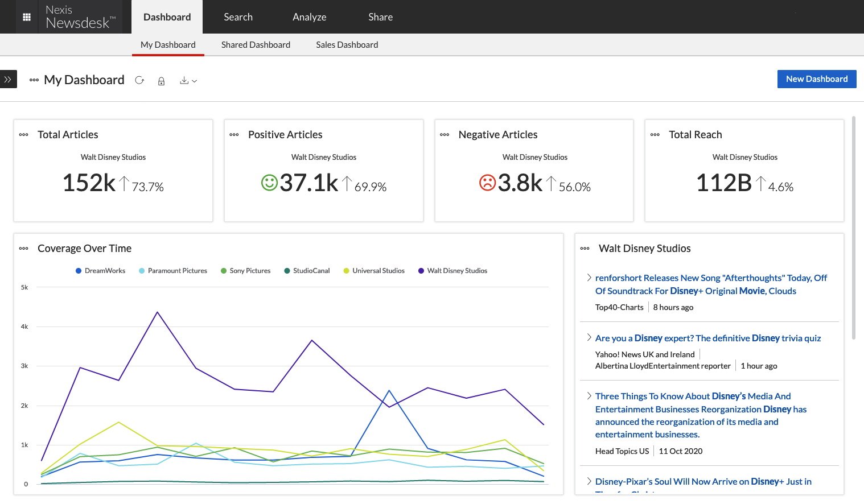864x504 pixels.
Task: Select the Sales Dashboard sub-tab
Action: (x=347, y=45)
